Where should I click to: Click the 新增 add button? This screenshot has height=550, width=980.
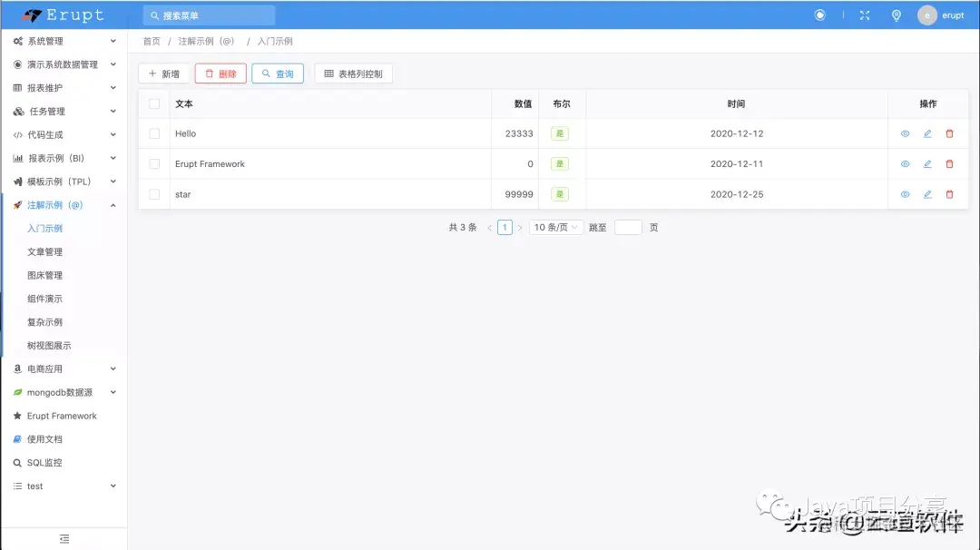tap(163, 74)
